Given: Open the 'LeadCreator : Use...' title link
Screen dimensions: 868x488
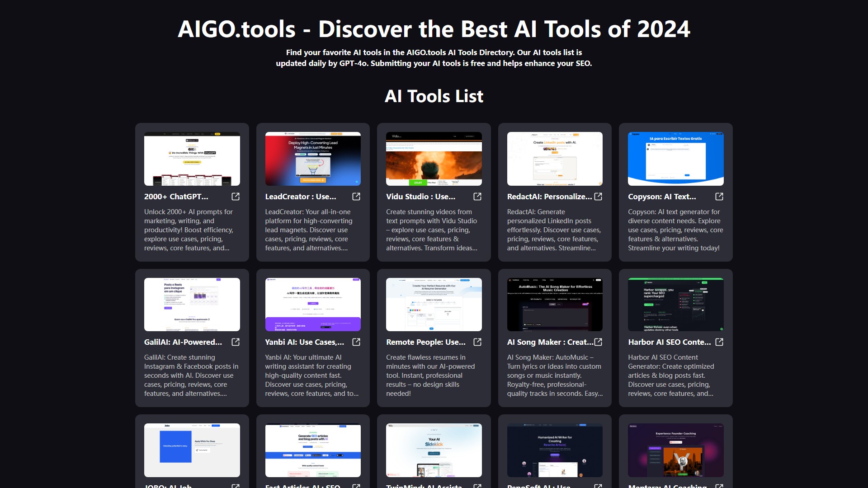Looking at the screenshot, I should (301, 197).
